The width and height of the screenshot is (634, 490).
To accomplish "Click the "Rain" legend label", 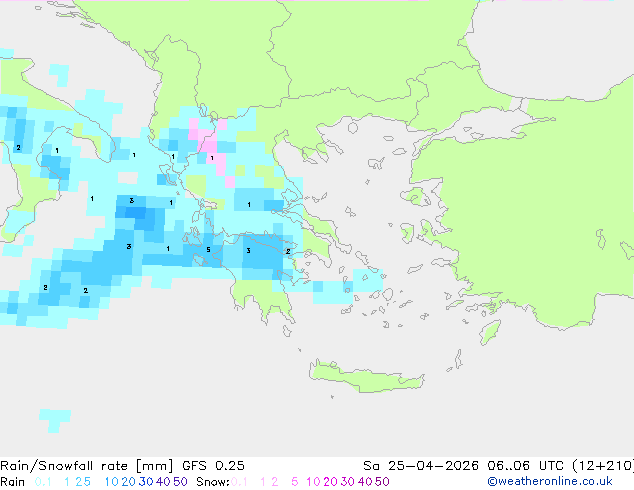I will click(x=13, y=482).
